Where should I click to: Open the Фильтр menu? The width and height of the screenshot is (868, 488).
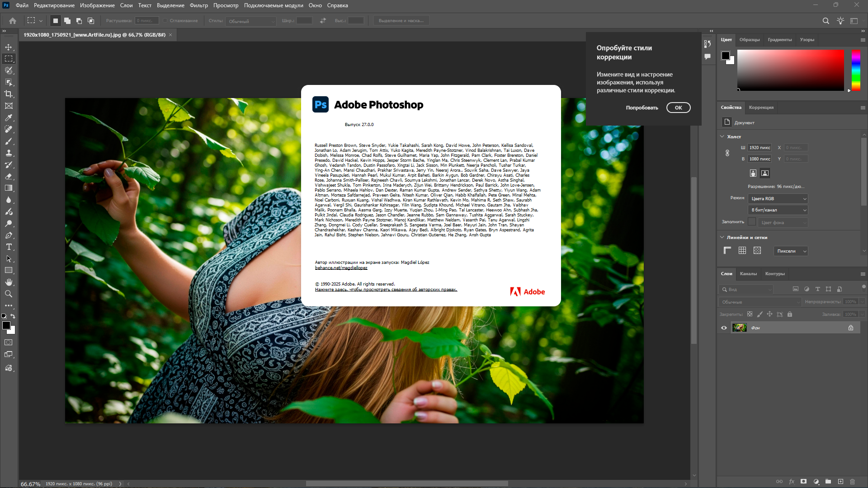[198, 5]
